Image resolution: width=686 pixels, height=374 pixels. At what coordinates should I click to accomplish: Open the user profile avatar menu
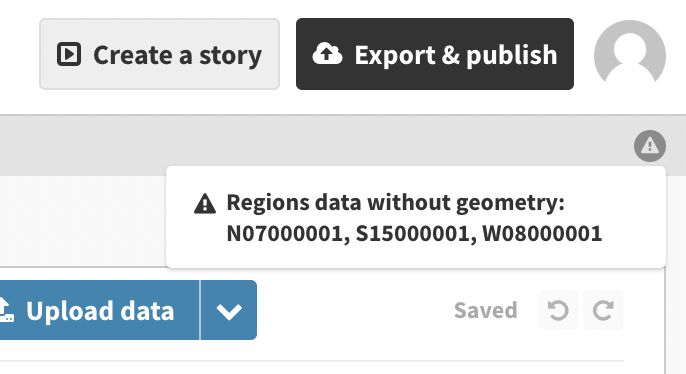pyautogui.click(x=630, y=54)
